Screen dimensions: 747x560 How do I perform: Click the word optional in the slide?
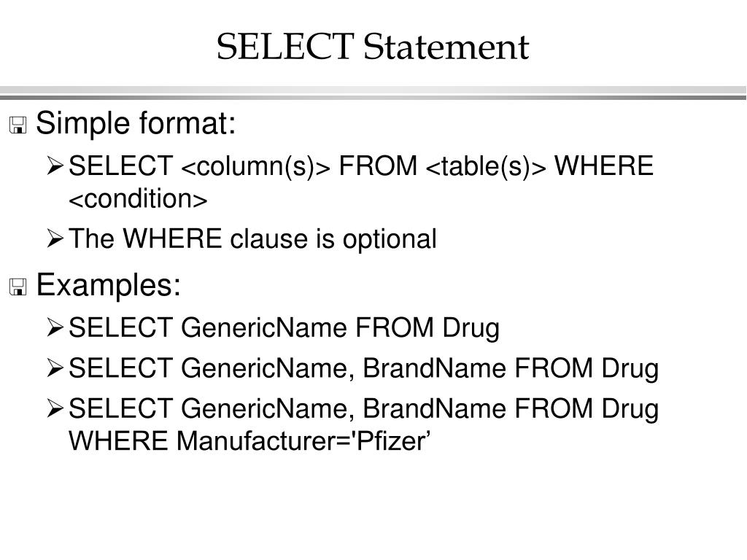pos(390,239)
